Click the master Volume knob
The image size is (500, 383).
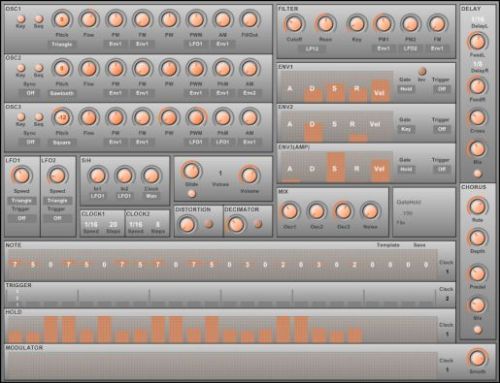click(249, 176)
